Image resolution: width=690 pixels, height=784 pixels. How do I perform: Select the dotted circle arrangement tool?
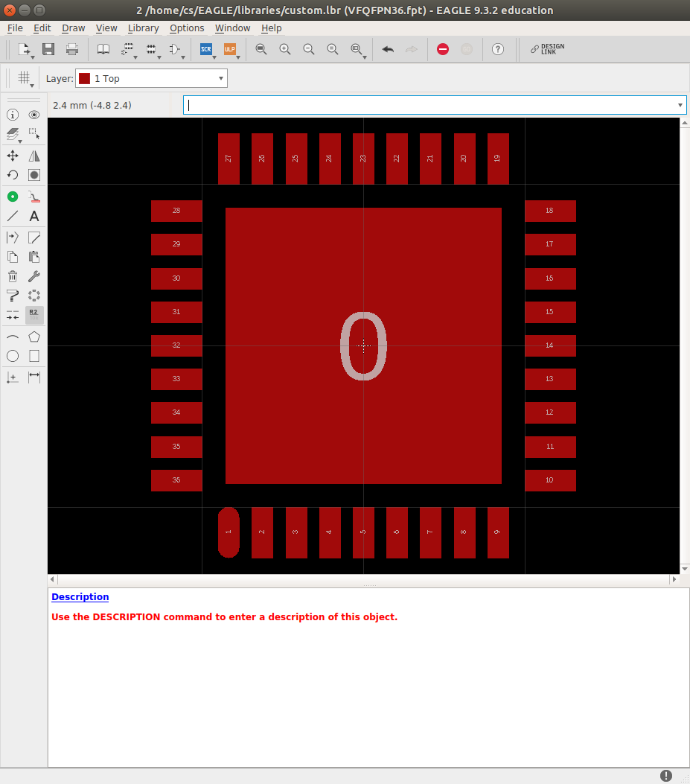coord(34,296)
